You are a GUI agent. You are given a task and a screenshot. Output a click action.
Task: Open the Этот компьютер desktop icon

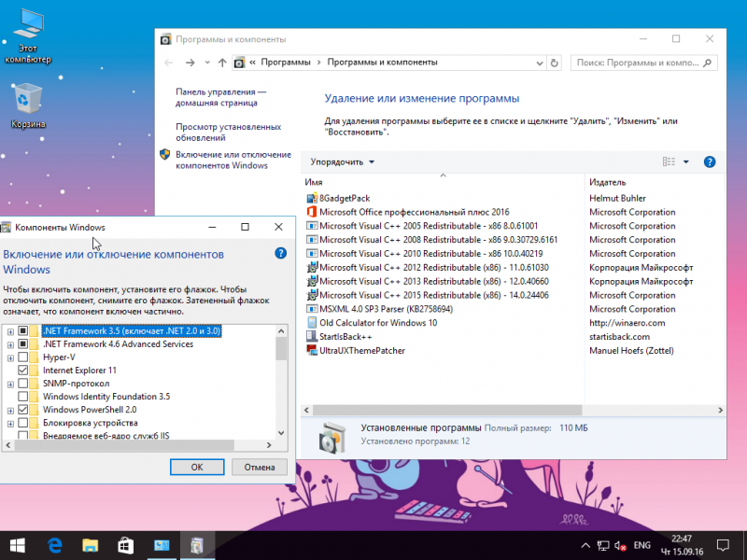click(28, 35)
